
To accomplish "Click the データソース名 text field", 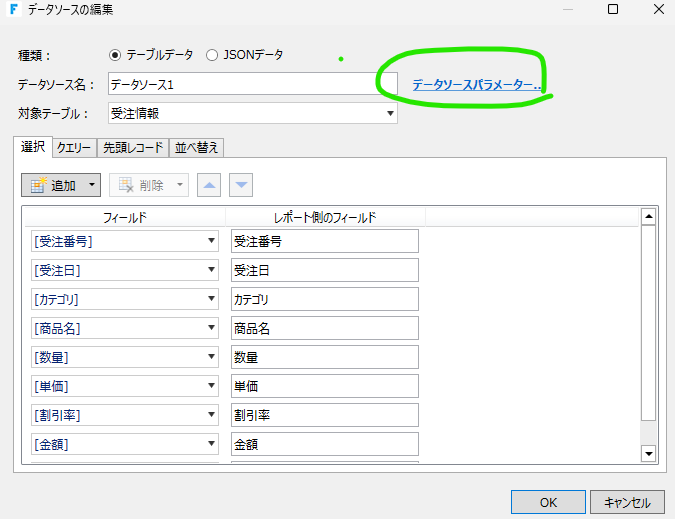I will [252, 85].
